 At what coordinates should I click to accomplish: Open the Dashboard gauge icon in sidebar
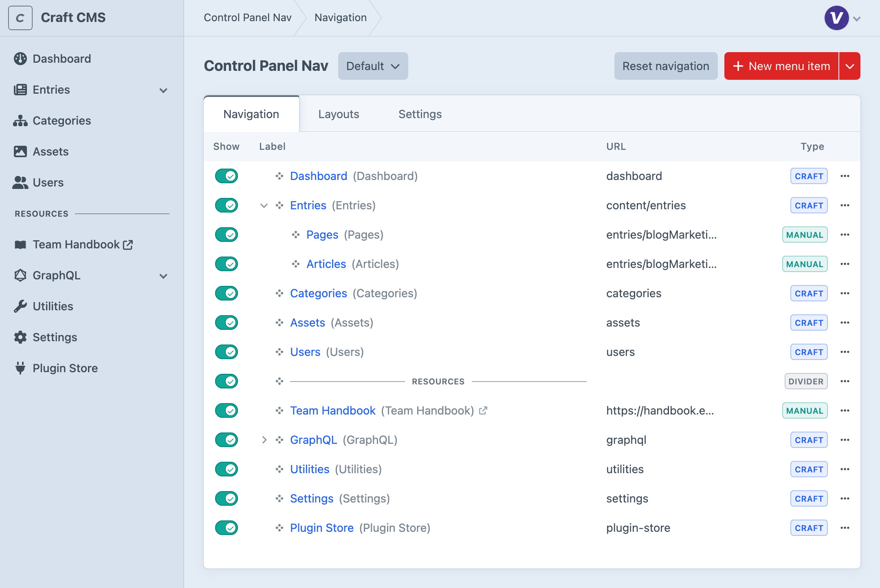(20, 59)
